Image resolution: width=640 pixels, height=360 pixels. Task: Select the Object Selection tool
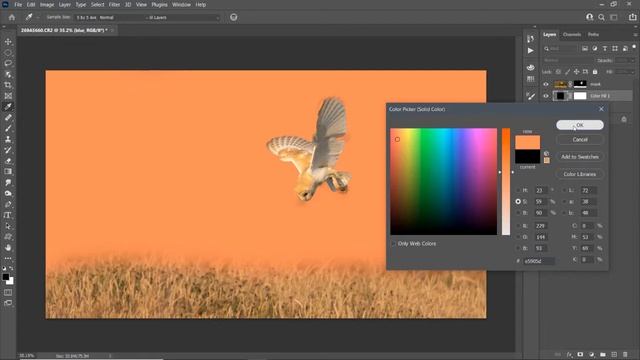[8, 74]
